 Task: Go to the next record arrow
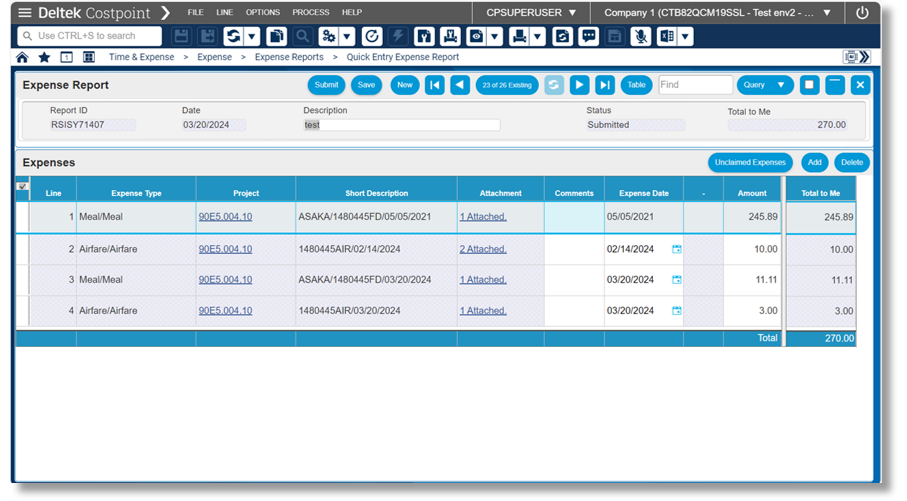(579, 85)
